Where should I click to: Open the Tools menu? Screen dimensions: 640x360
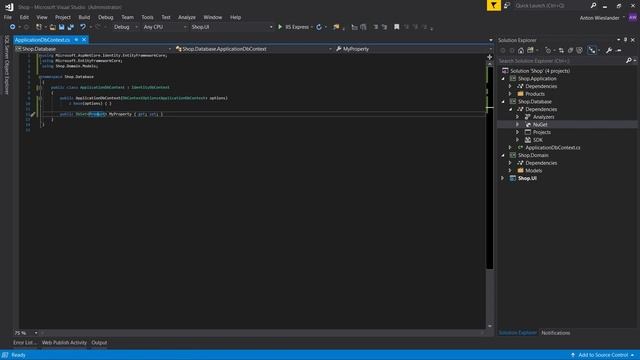point(147,17)
